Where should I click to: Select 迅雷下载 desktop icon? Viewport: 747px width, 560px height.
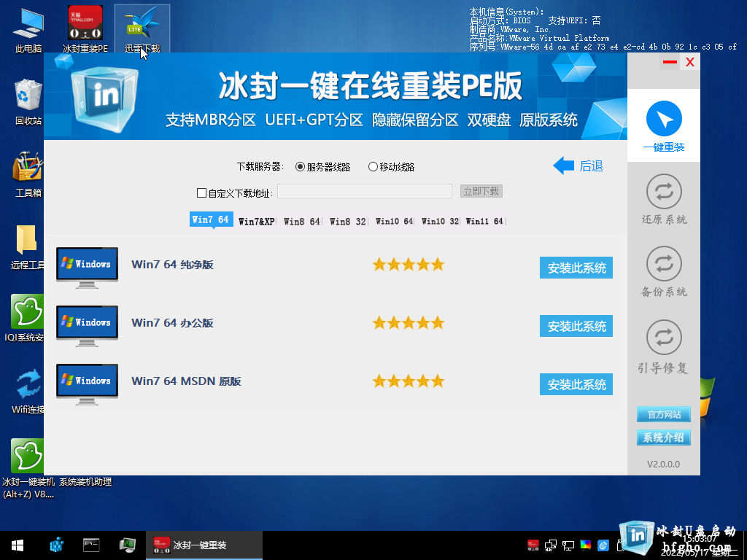(x=142, y=29)
